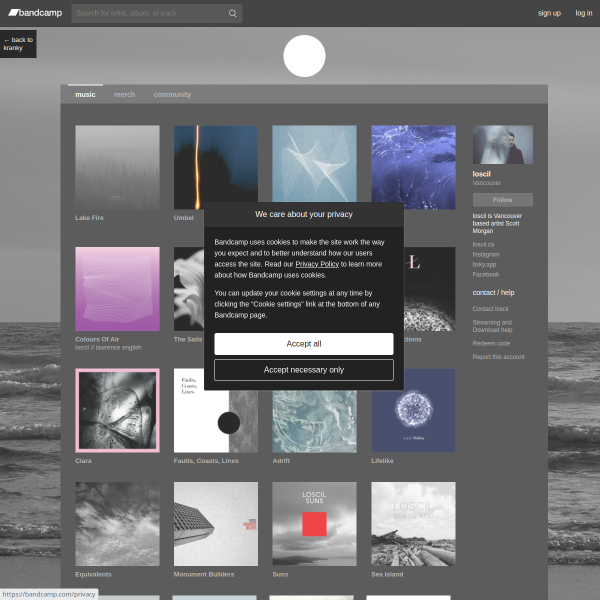Open the Colours Of Air album
600x600 pixels.
point(117,289)
